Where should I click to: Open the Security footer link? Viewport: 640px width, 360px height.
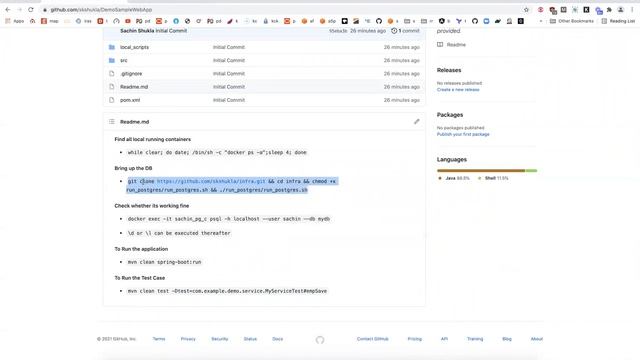point(220,339)
